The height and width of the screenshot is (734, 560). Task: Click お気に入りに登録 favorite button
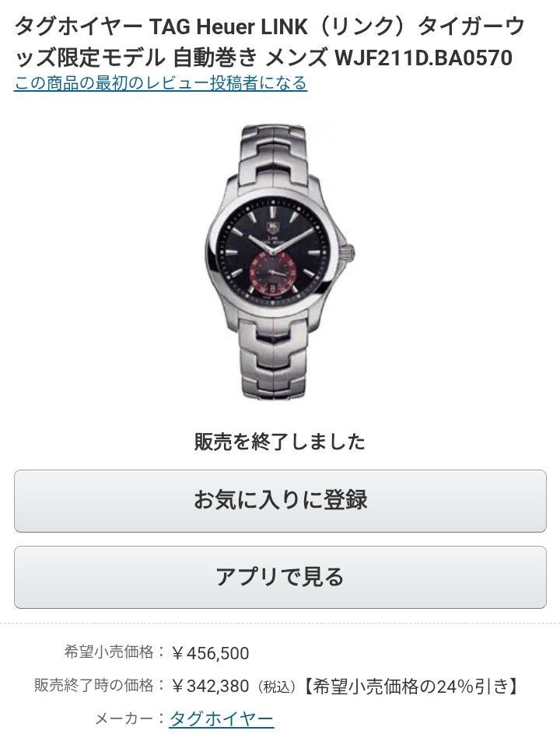click(x=280, y=501)
